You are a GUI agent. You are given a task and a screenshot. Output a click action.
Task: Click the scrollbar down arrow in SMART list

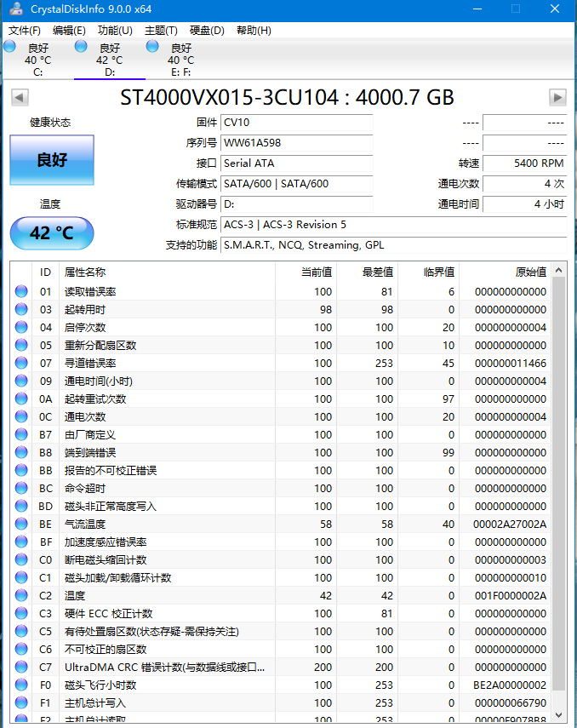(559, 715)
